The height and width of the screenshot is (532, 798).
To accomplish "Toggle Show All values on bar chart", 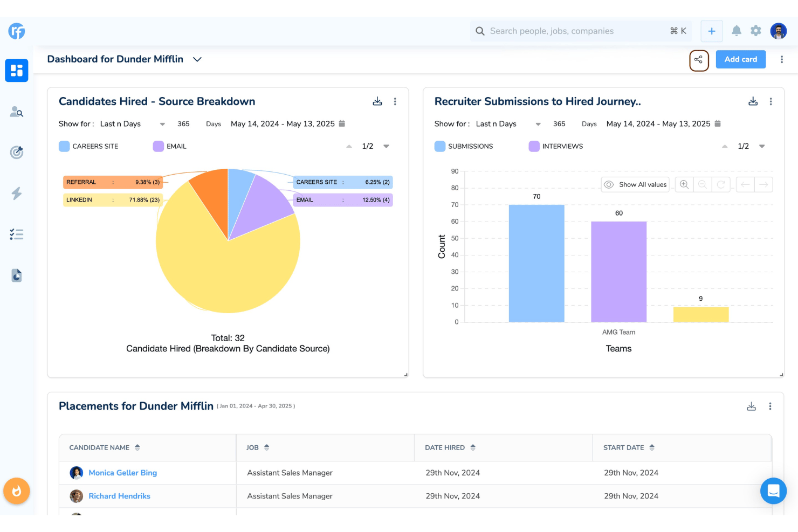I will tap(635, 184).
